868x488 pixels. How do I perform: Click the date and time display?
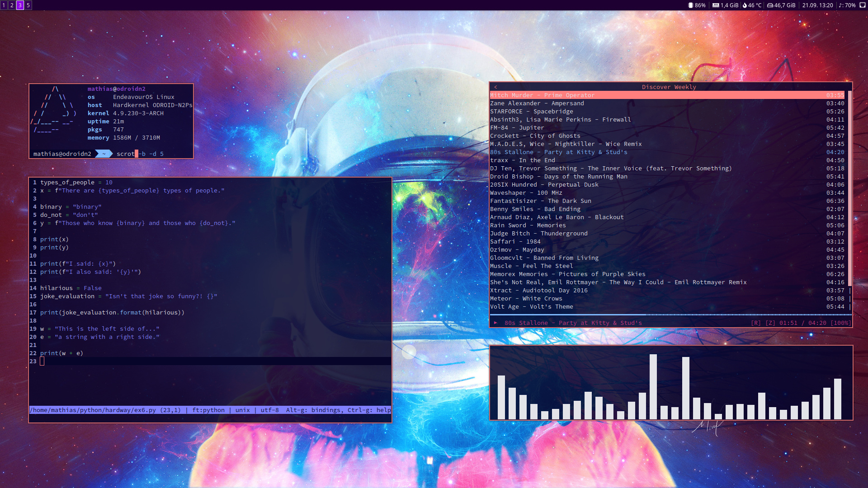pyautogui.click(x=817, y=5)
